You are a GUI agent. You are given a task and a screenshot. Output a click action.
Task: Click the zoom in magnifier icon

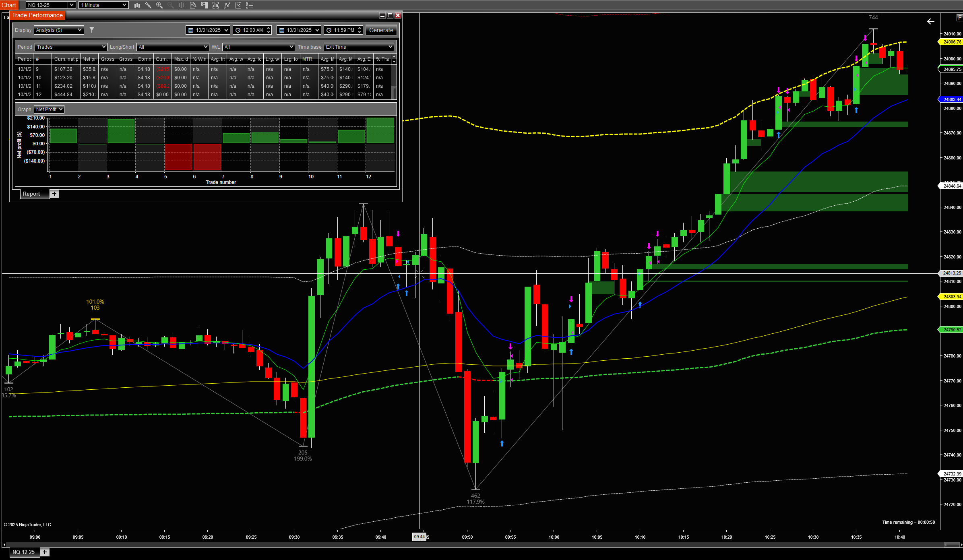pyautogui.click(x=159, y=5)
